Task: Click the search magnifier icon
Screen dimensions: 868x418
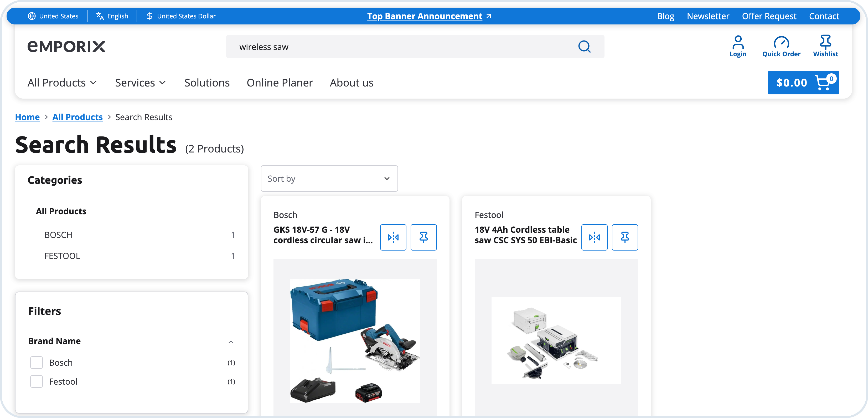Action: click(x=584, y=47)
